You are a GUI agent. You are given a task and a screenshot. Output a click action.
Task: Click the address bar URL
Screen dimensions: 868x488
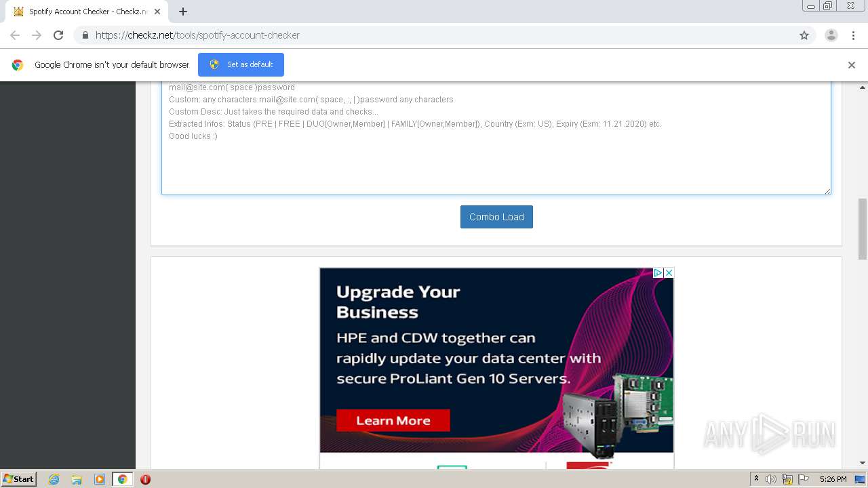[197, 35]
